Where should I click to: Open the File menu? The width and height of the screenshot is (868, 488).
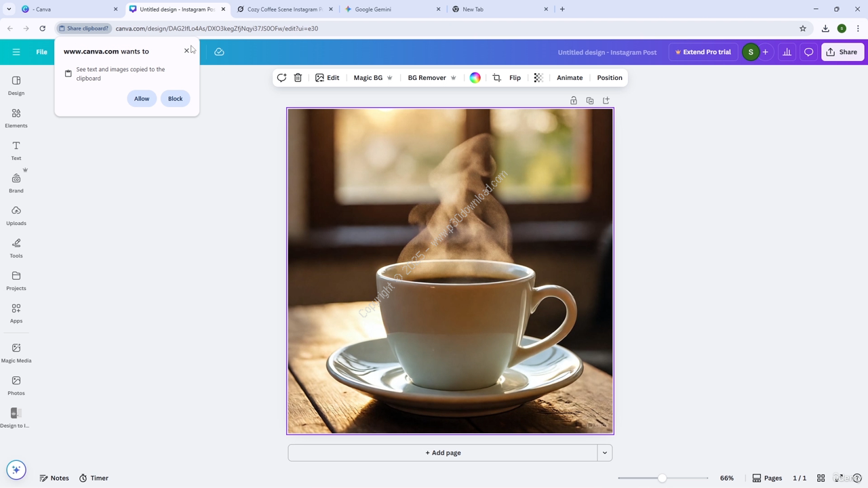[x=41, y=52]
